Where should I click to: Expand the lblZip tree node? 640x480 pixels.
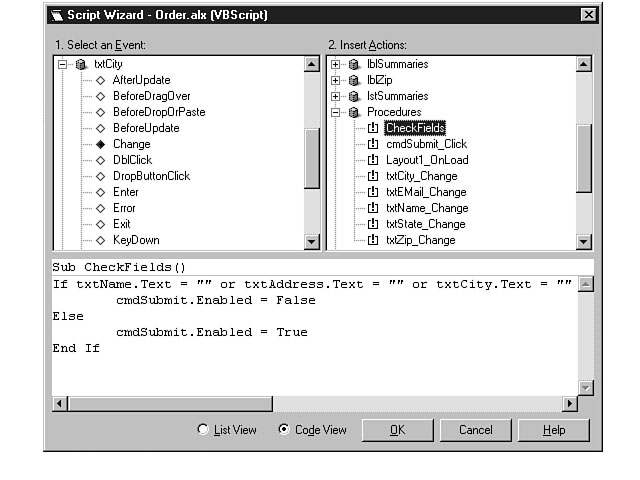pos(336,80)
